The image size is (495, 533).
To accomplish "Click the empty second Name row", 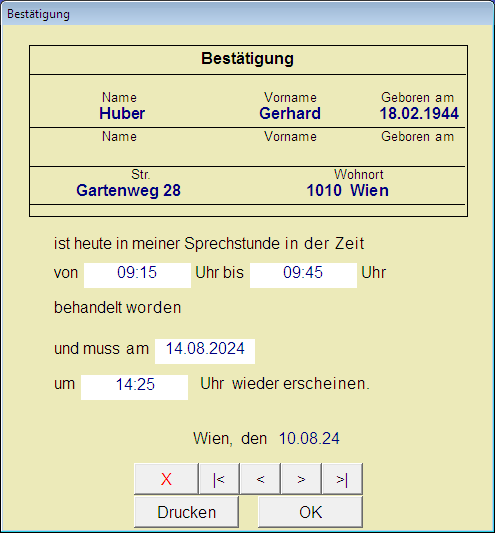I will (248, 147).
